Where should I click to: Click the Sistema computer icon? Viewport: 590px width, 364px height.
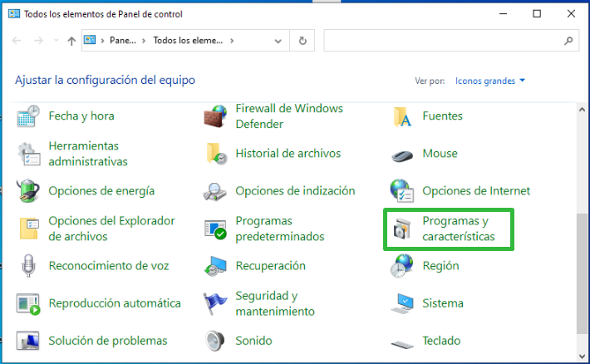(402, 303)
